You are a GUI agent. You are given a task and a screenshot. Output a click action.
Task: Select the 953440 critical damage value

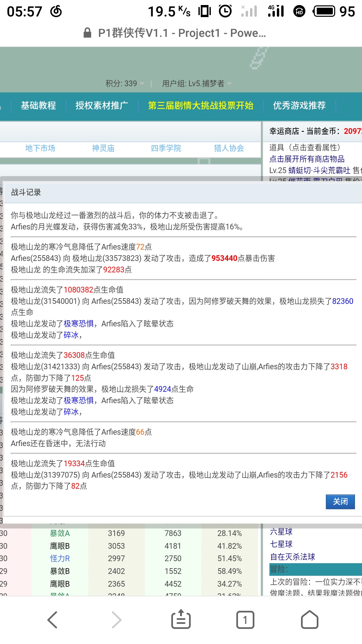pos(225,258)
